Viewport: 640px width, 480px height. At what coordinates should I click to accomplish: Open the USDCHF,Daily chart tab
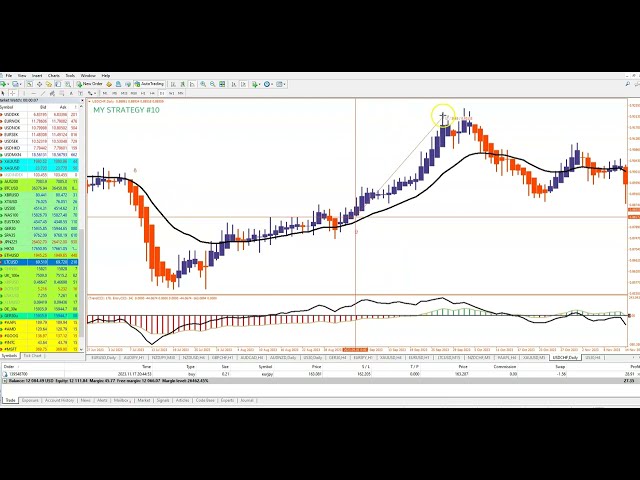[564, 356]
